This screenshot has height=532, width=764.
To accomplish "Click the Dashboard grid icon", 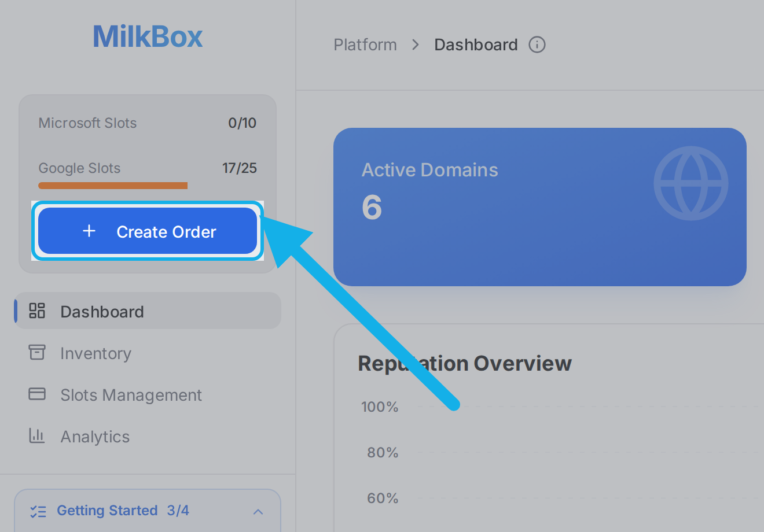I will click(x=37, y=311).
